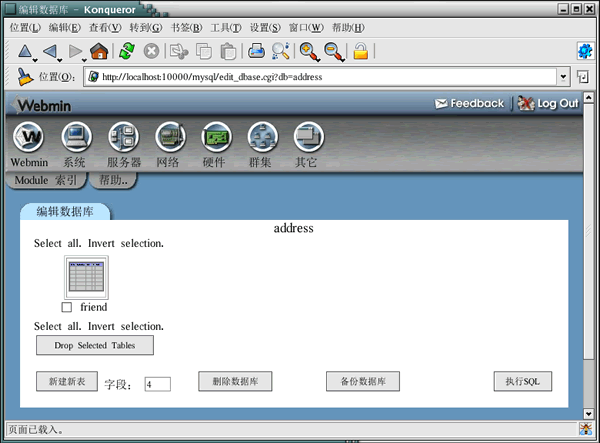Click the 执行SQL button
The image size is (600, 443).
pos(523,381)
